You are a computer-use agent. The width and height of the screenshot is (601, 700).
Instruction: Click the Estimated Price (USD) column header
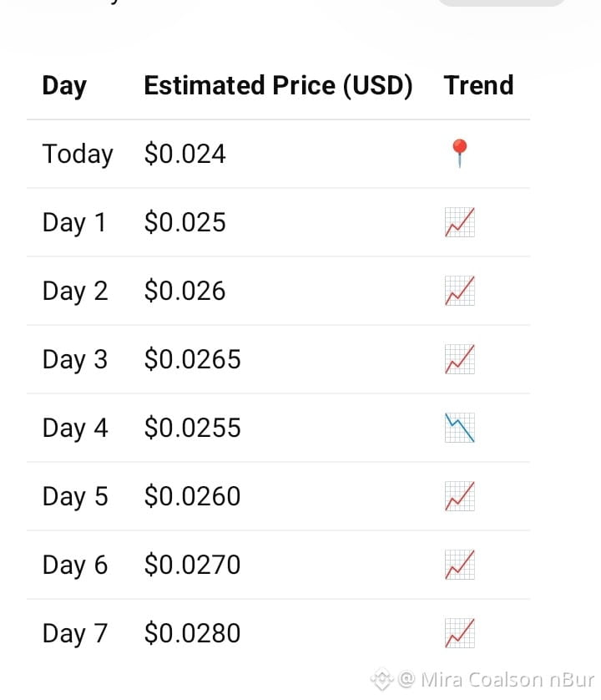[x=278, y=85]
